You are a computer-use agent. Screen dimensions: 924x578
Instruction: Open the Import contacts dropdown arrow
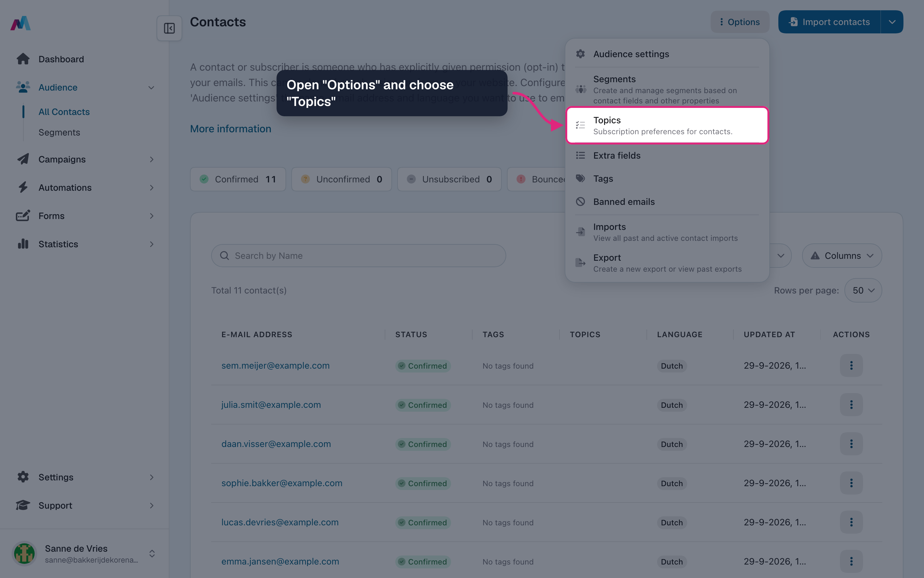tap(892, 22)
